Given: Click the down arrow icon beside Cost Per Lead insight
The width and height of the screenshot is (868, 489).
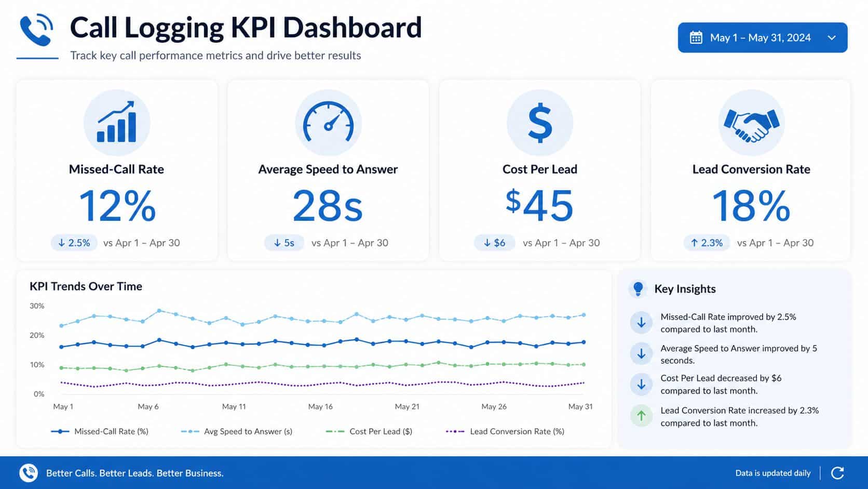Looking at the screenshot, I should [x=641, y=385].
